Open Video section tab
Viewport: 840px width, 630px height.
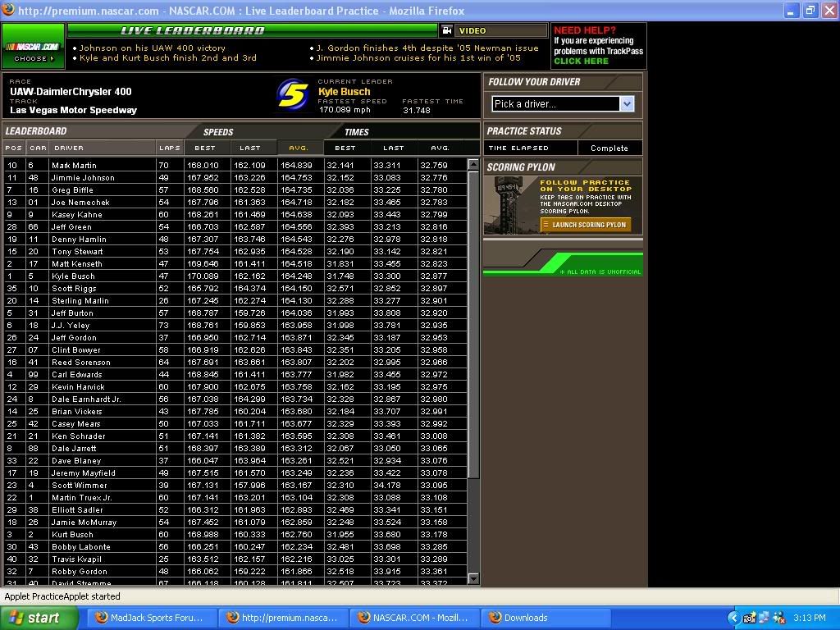coord(501,30)
